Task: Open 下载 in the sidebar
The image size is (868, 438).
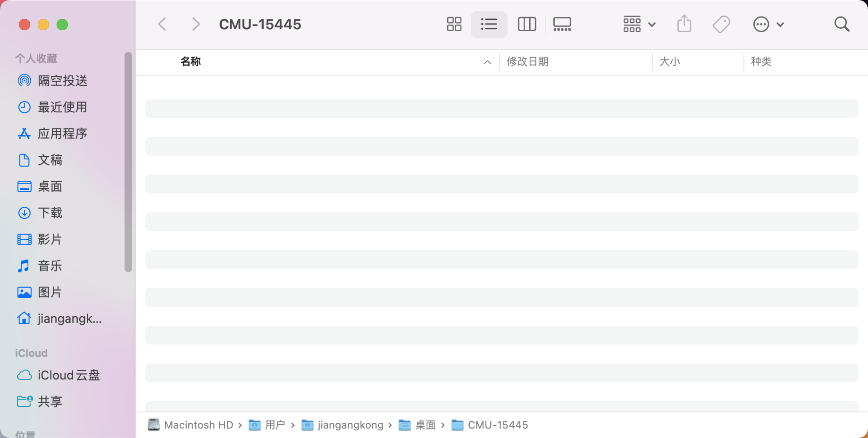Action: (x=50, y=213)
